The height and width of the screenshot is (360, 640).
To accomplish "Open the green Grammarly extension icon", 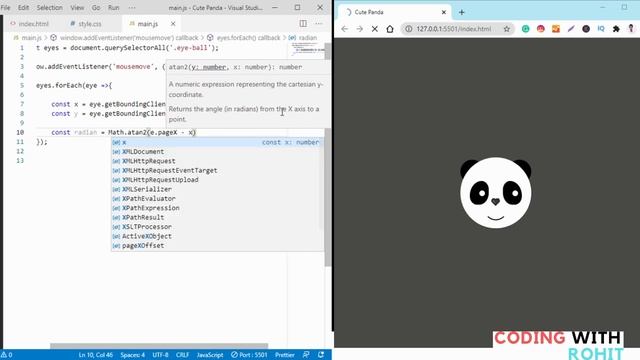I will pyautogui.click(x=526, y=29).
